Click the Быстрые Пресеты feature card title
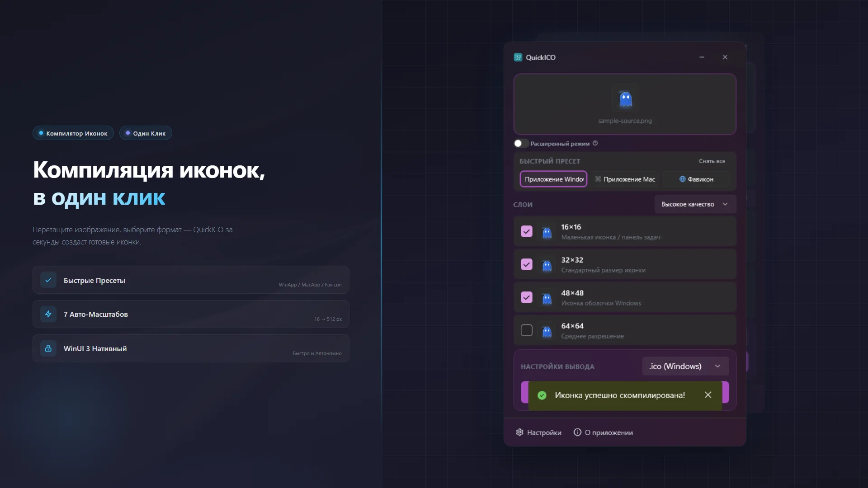 [x=94, y=281]
